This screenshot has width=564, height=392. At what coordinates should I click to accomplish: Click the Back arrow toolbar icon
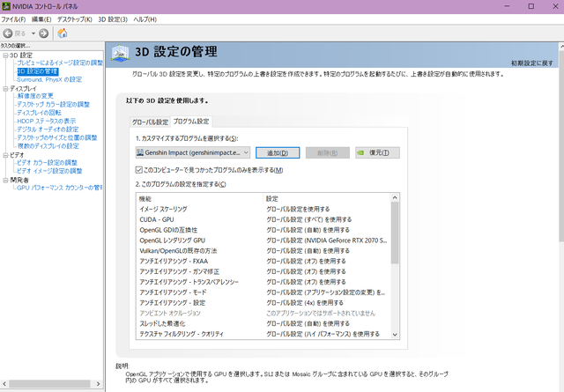(8, 33)
